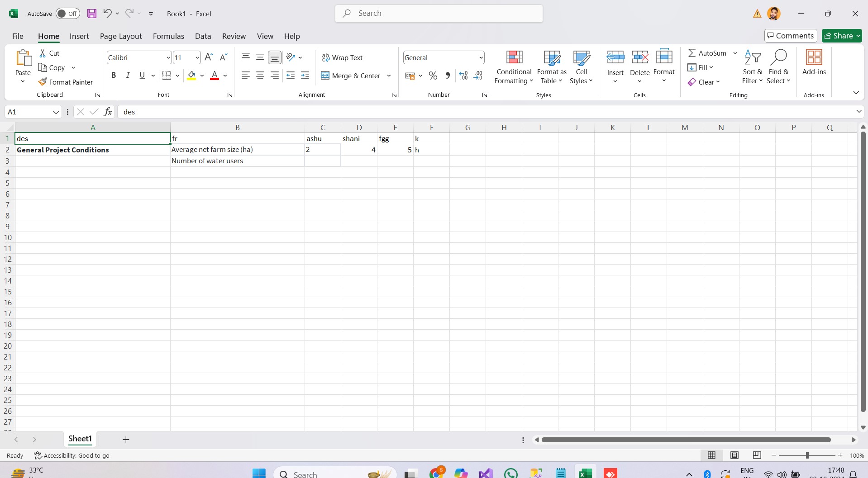Open Conditional Formatting in Styles group
Screen dimensions: 868x478
click(x=514, y=67)
